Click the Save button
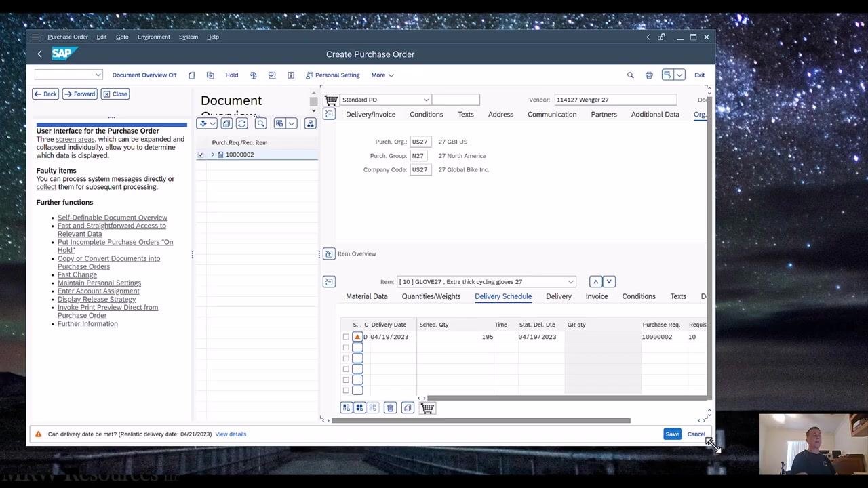This screenshot has width=868, height=488. 672,434
